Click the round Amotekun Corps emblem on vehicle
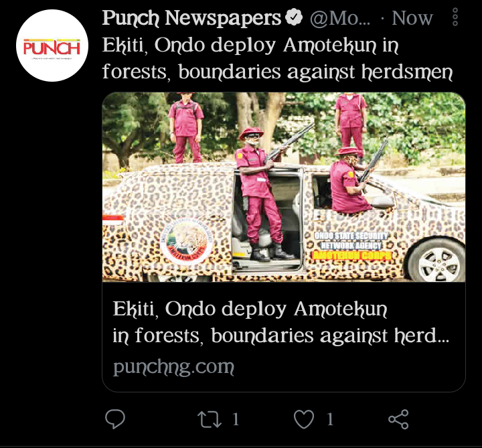 tap(187, 240)
